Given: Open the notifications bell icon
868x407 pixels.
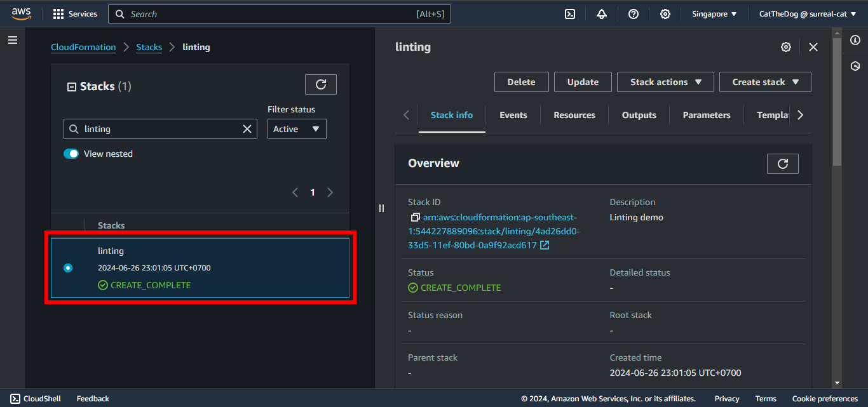Looking at the screenshot, I should tap(602, 14).
